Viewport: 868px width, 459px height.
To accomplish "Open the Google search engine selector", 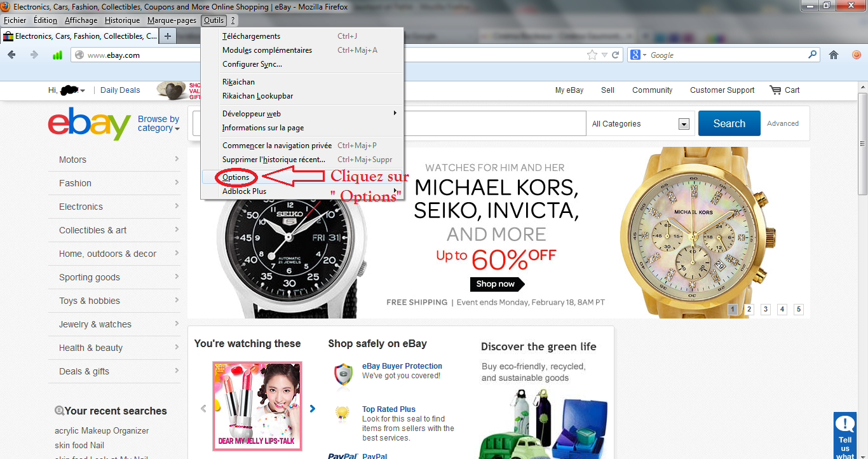I will pyautogui.click(x=637, y=55).
